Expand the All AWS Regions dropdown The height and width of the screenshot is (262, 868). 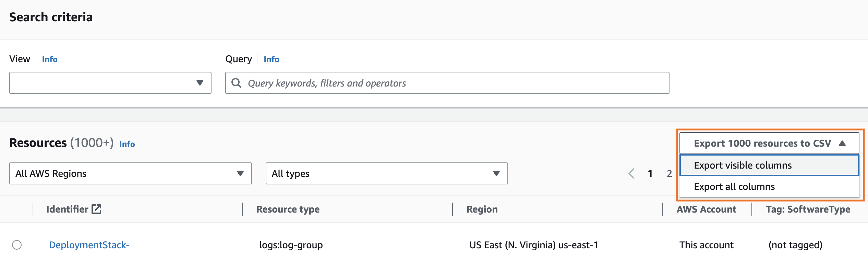coord(130,173)
